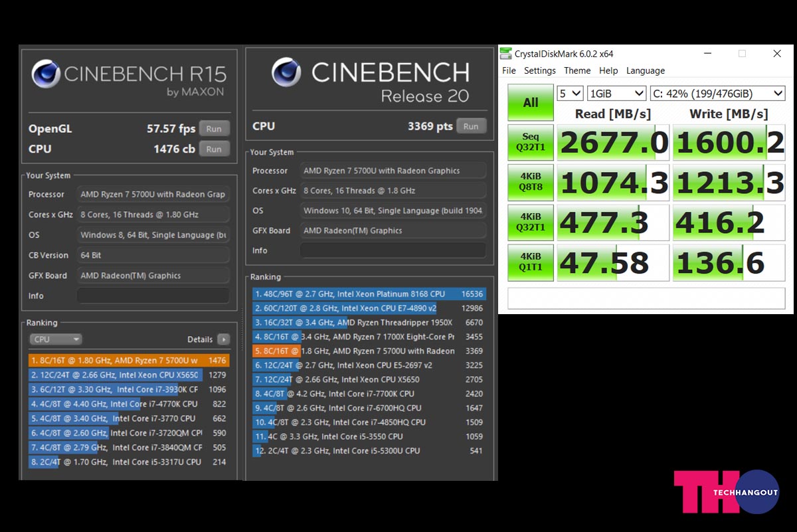
Task: Select R20 ranking row Intel Core i7-7700K
Action: (369, 394)
